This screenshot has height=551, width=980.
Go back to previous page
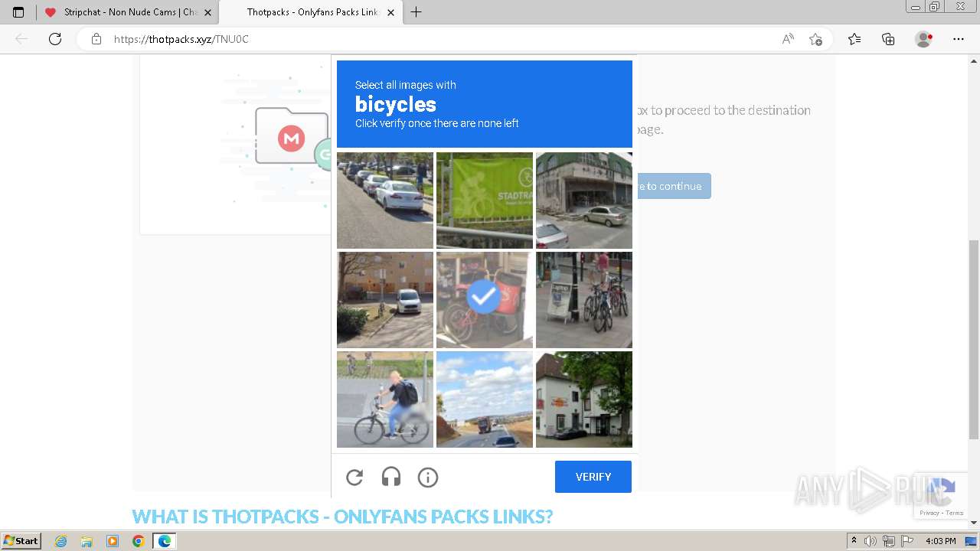point(21,39)
